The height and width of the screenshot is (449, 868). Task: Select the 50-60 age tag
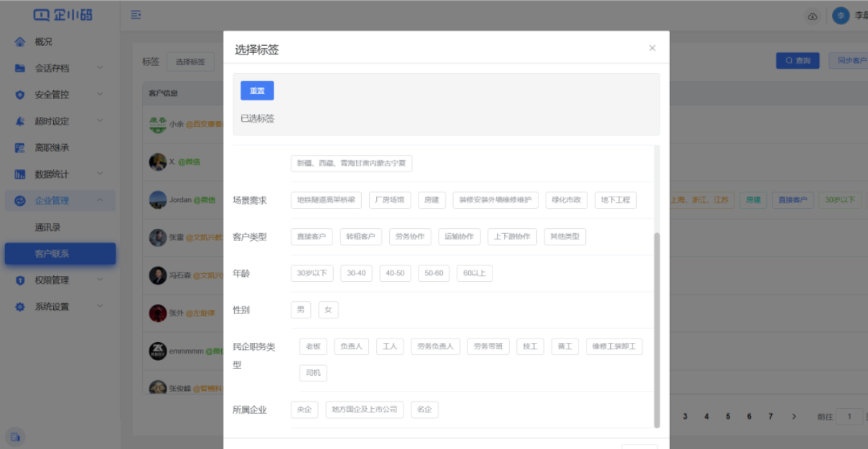[434, 273]
